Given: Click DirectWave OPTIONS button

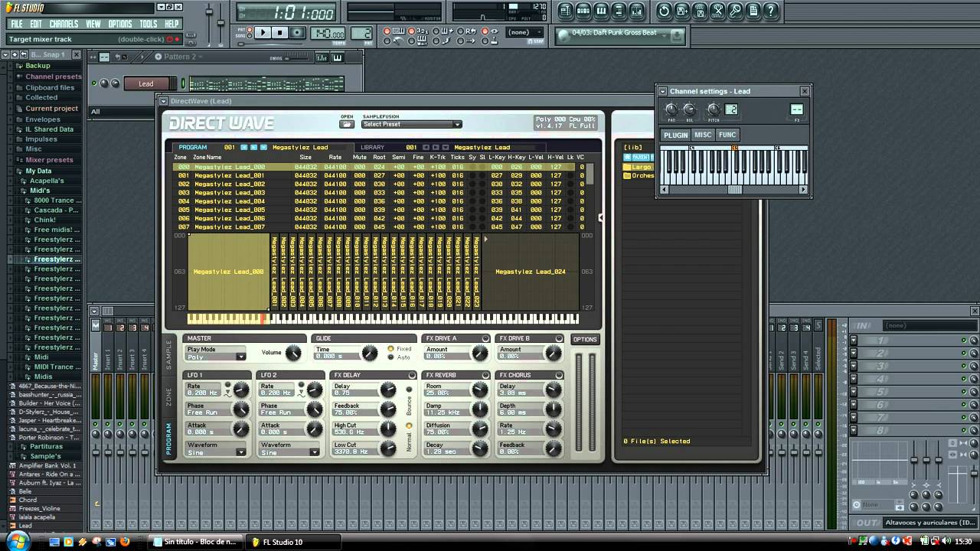Looking at the screenshot, I should (x=585, y=340).
